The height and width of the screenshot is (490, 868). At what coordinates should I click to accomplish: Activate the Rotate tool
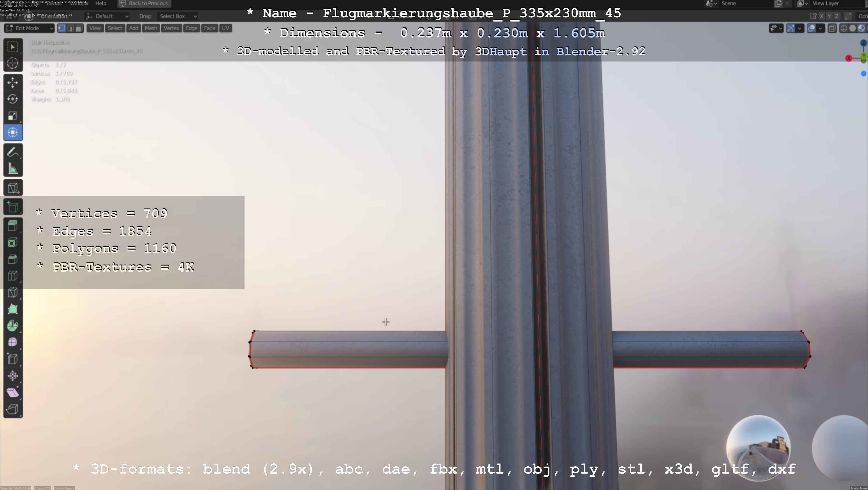point(12,99)
